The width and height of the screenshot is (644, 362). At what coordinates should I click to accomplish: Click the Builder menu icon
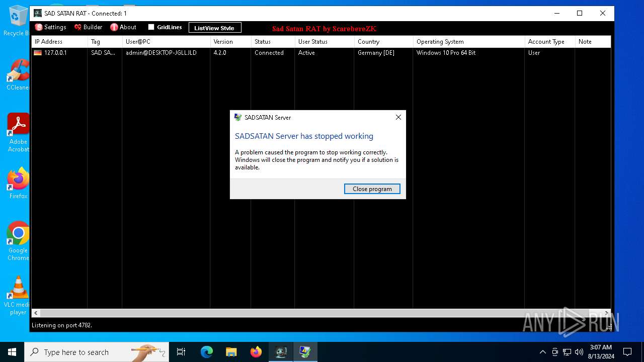click(x=78, y=27)
